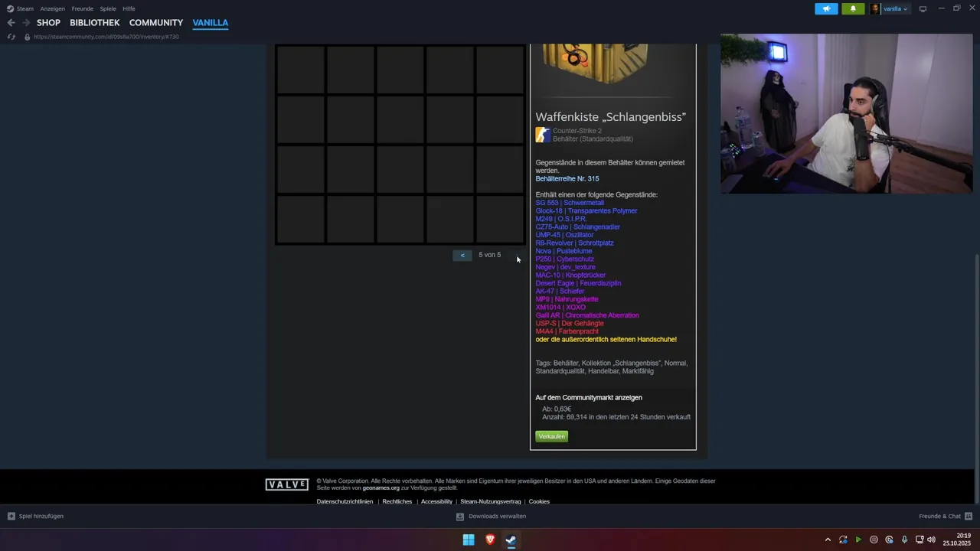The height and width of the screenshot is (551, 980).
Task: Go forward with the right arrow icon
Action: coord(25,23)
